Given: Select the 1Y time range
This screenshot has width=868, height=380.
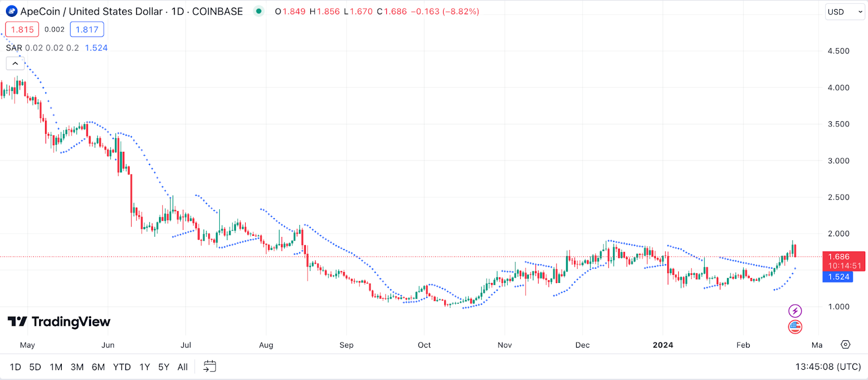Looking at the screenshot, I should coord(145,367).
